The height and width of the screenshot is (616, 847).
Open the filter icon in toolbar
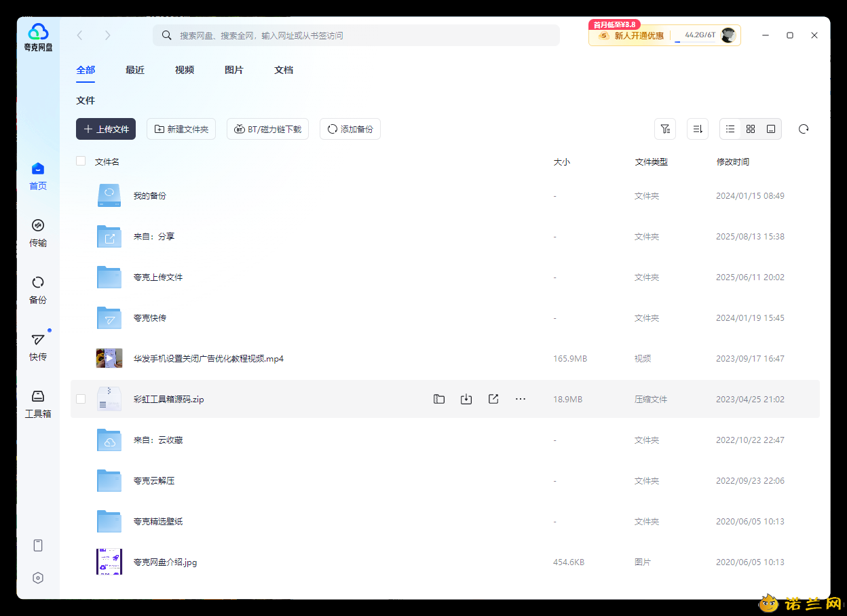pos(665,129)
